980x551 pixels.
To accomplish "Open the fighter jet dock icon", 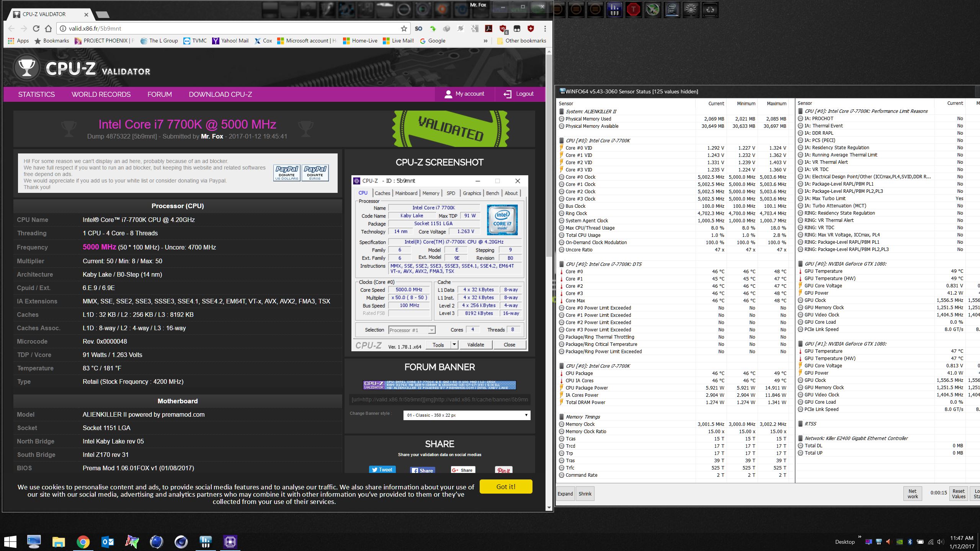I will (653, 10).
